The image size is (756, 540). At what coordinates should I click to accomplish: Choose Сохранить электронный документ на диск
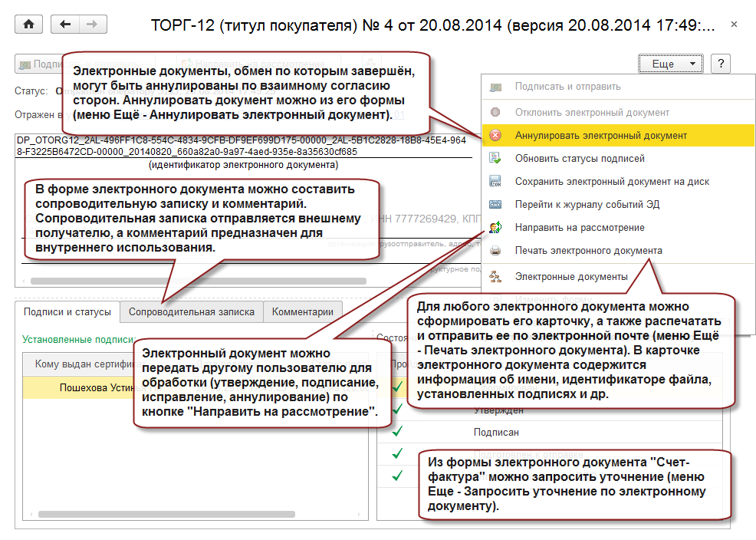tap(612, 182)
